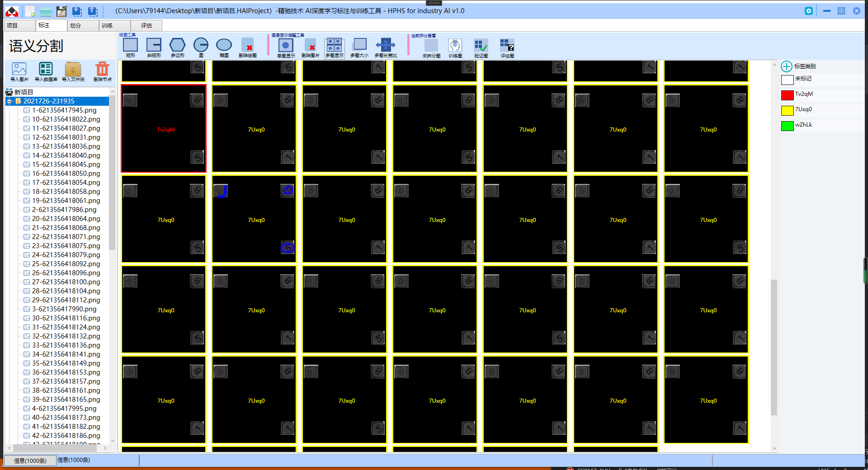The image size is (868, 470).
Task: Select file 2-621356417986.png in tree
Action: click(x=64, y=210)
